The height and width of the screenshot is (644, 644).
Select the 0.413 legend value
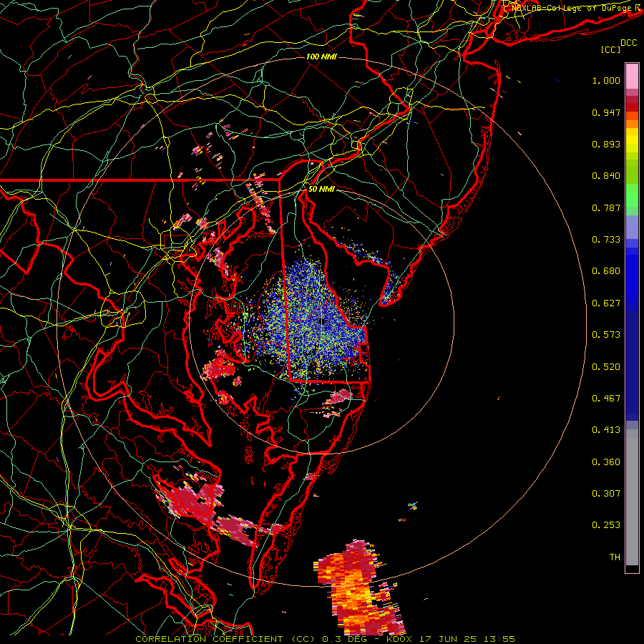click(606, 430)
